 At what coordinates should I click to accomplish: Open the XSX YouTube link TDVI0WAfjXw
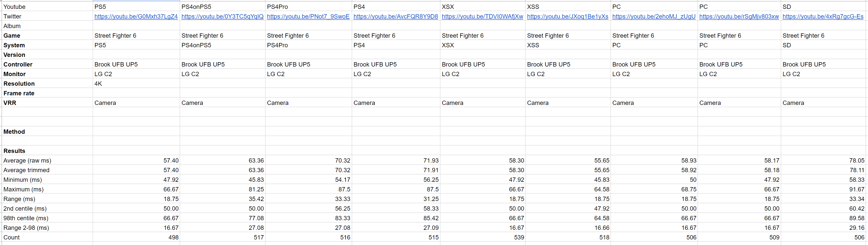[482, 16]
